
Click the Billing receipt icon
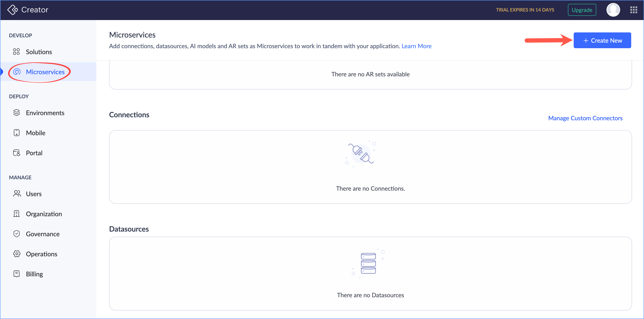16,274
